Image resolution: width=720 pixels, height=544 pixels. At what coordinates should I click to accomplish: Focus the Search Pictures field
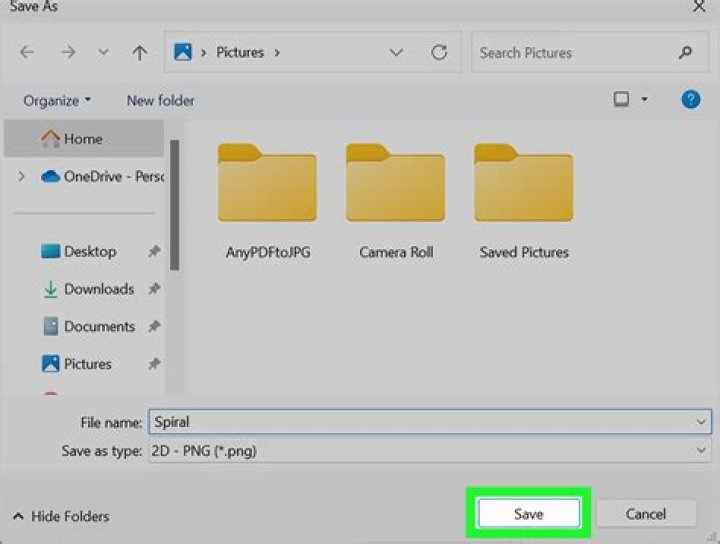[x=590, y=52]
